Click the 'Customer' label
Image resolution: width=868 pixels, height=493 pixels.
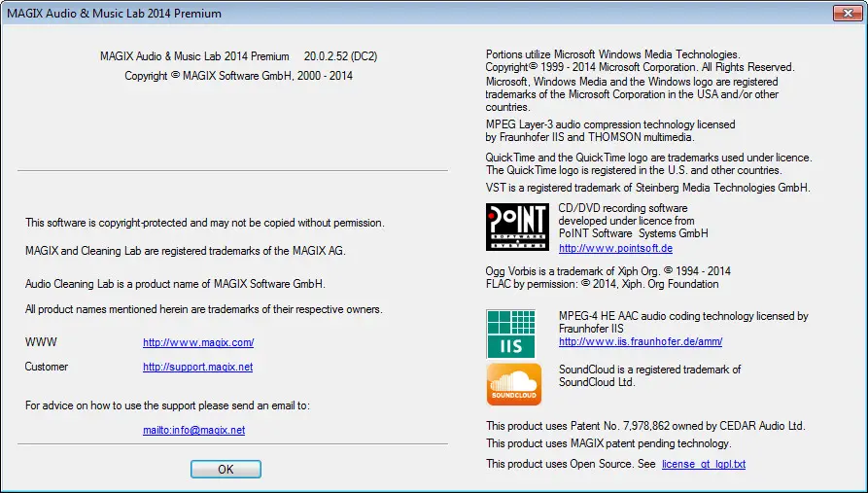pyautogui.click(x=47, y=367)
